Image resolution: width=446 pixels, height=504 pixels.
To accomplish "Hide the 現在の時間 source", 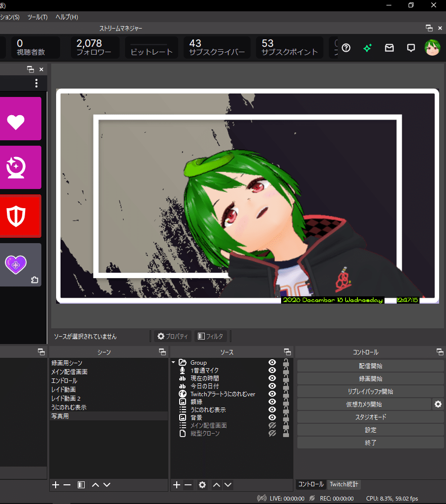I will pos(272,378).
